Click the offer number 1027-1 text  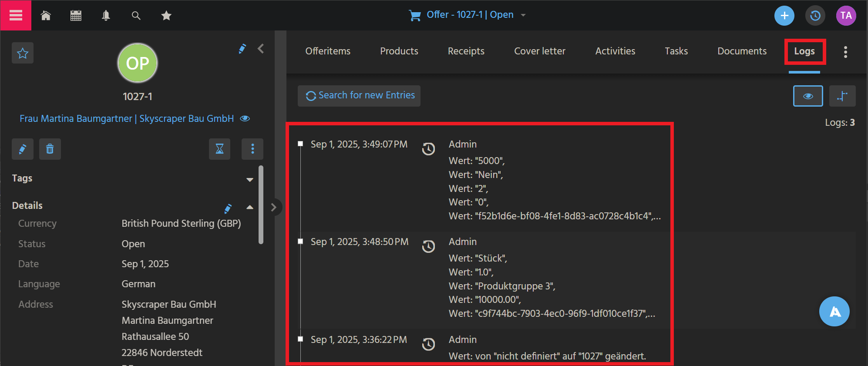pyautogui.click(x=138, y=97)
